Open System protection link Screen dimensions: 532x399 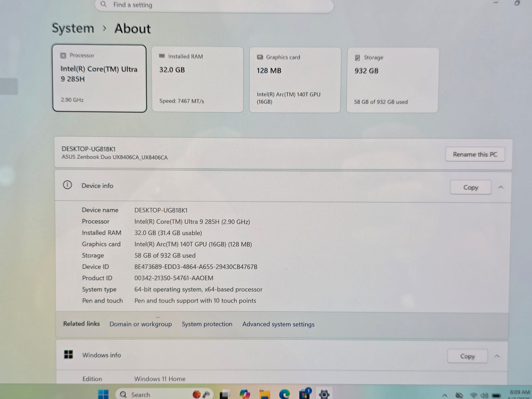tap(207, 324)
